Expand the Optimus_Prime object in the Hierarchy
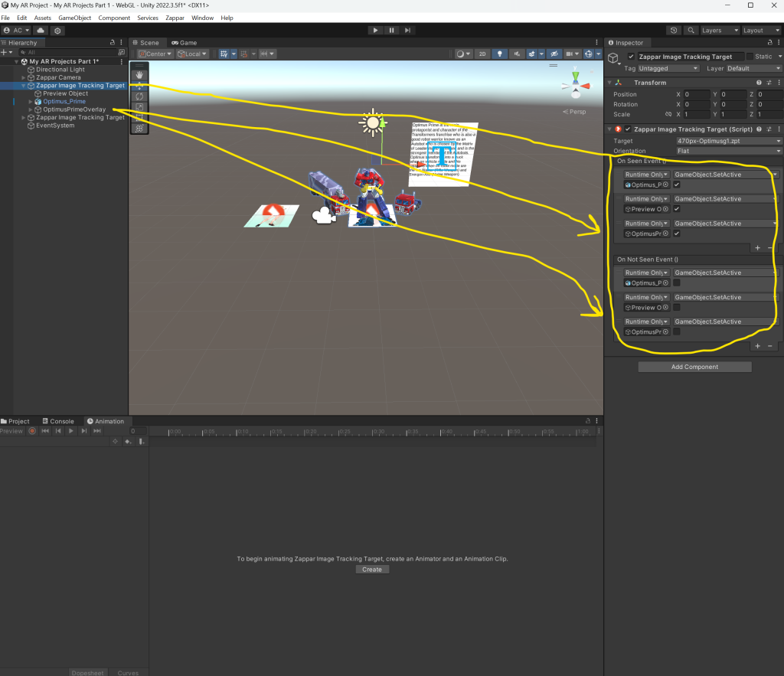The image size is (784, 676). pyautogui.click(x=31, y=102)
